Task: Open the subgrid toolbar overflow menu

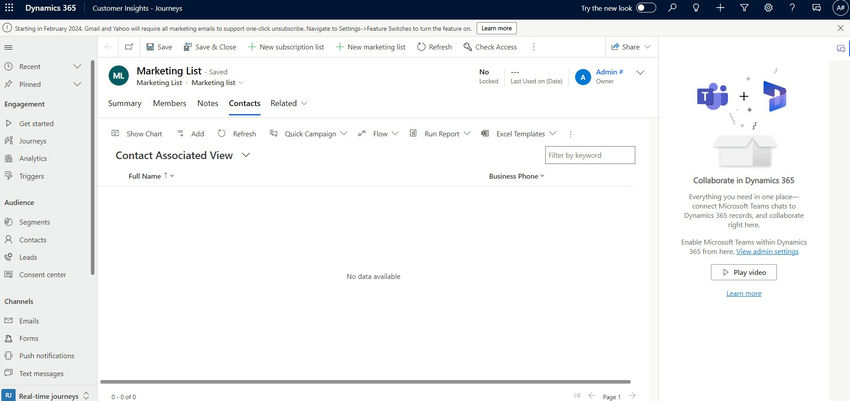Action: coord(570,134)
